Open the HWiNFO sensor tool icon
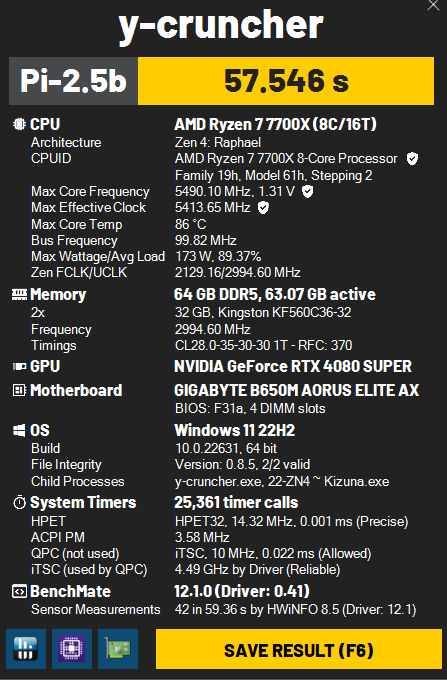The height and width of the screenshot is (680, 447). click(x=26, y=648)
